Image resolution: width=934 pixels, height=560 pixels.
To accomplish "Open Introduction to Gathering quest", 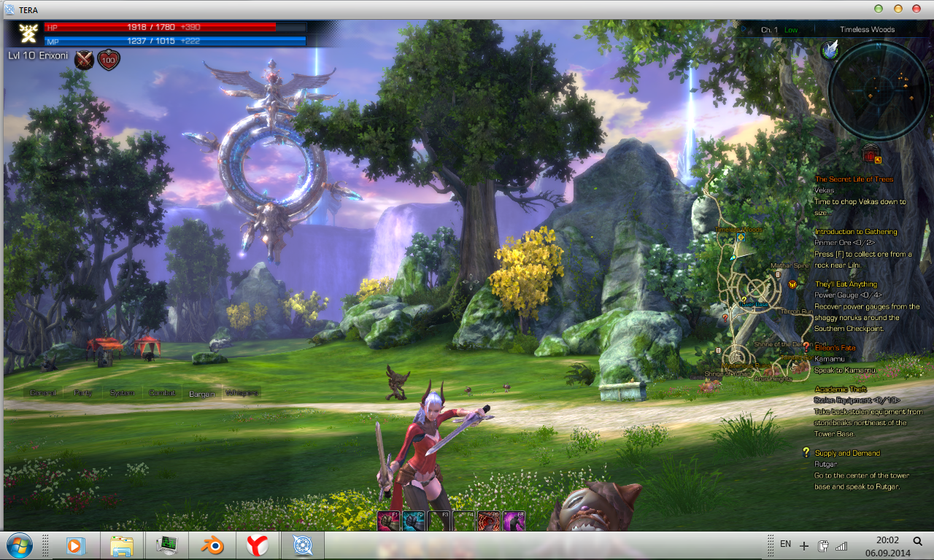I will [856, 232].
